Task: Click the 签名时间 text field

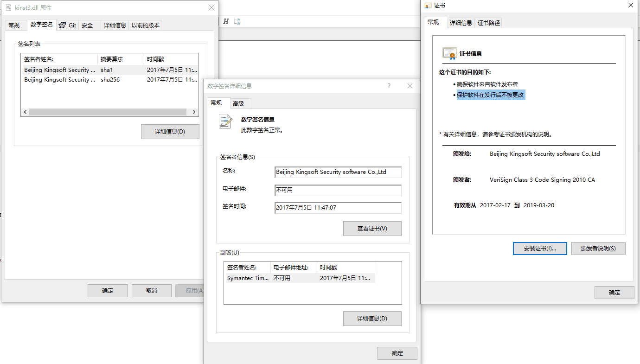Action: (338, 208)
